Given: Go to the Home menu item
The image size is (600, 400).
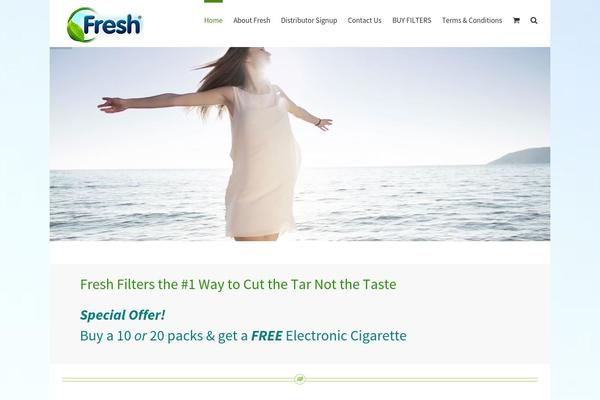Looking at the screenshot, I should pyautogui.click(x=213, y=20).
